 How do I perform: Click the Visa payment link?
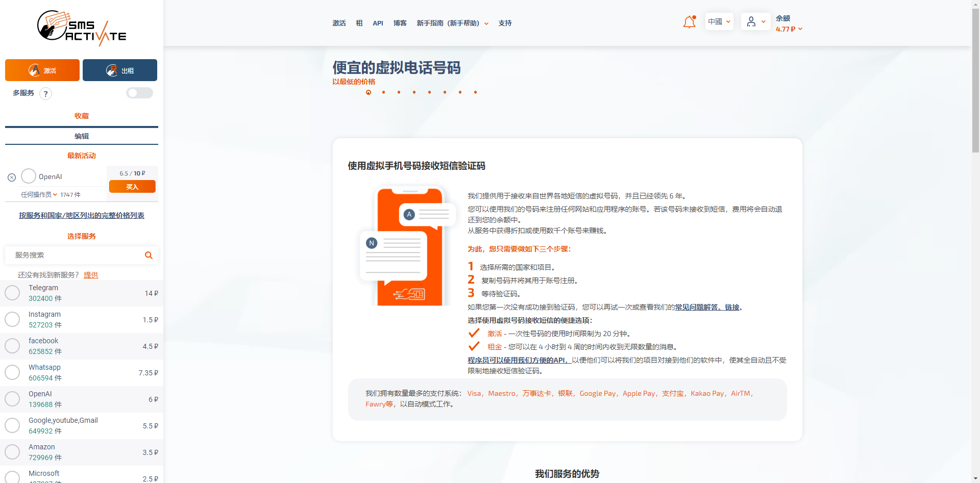pos(474,393)
